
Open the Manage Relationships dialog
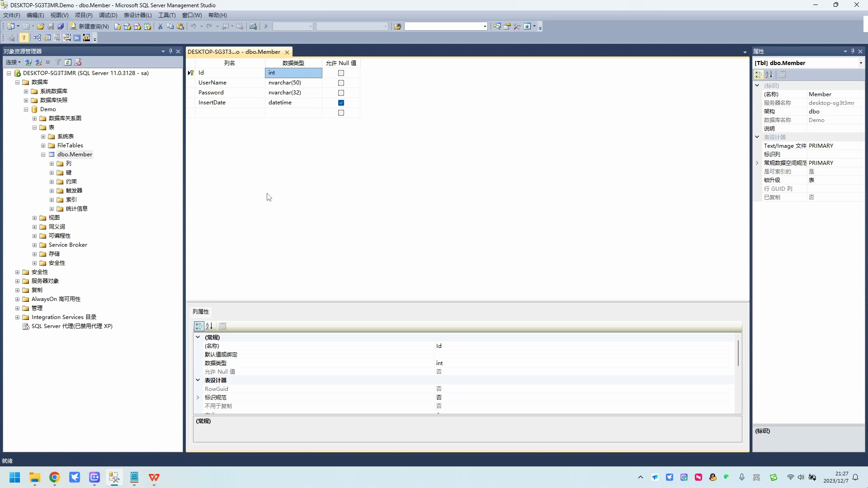point(37,38)
